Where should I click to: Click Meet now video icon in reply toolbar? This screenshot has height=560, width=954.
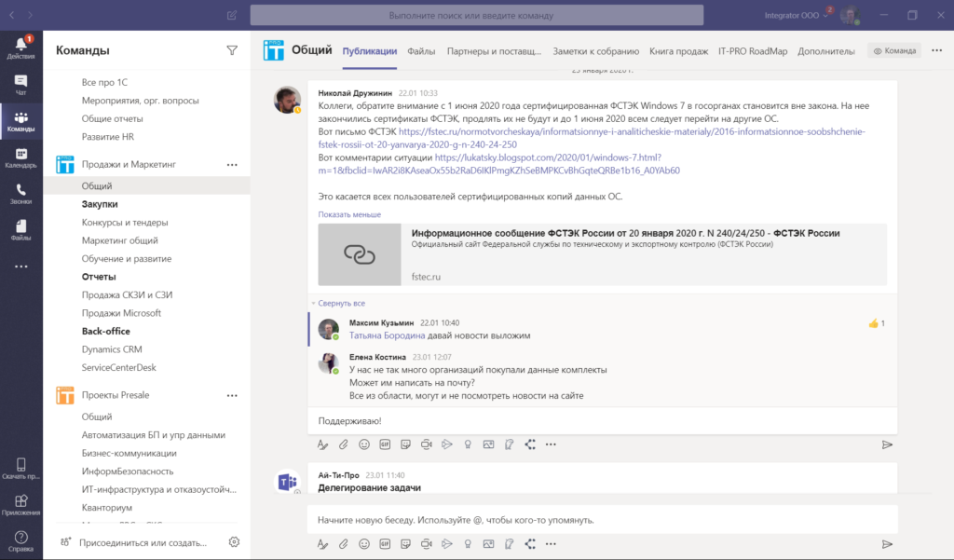click(427, 444)
